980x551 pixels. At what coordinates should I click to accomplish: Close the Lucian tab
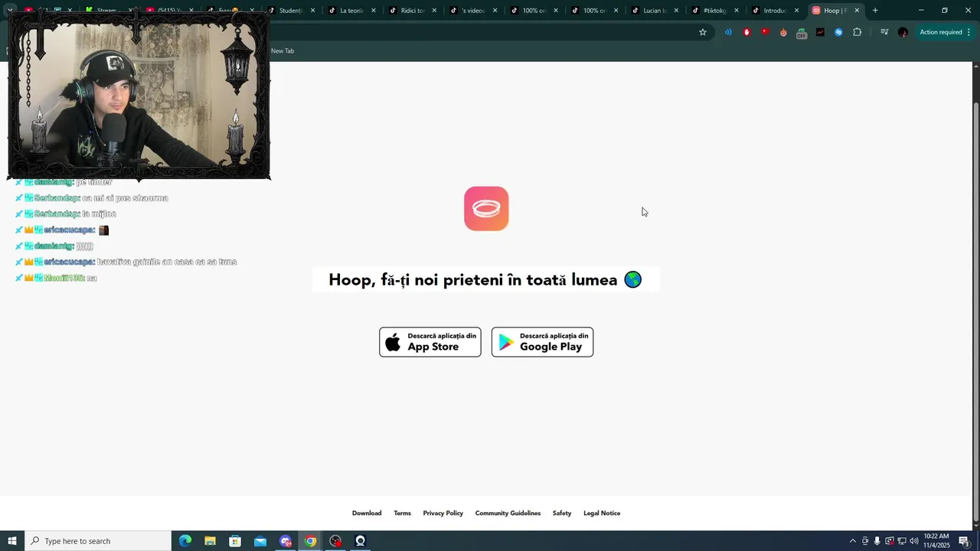coord(676,11)
